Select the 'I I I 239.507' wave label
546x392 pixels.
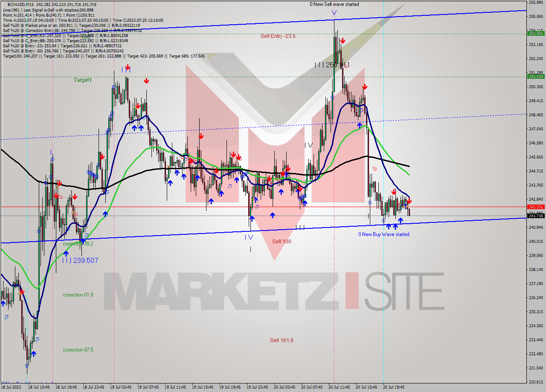[80, 260]
